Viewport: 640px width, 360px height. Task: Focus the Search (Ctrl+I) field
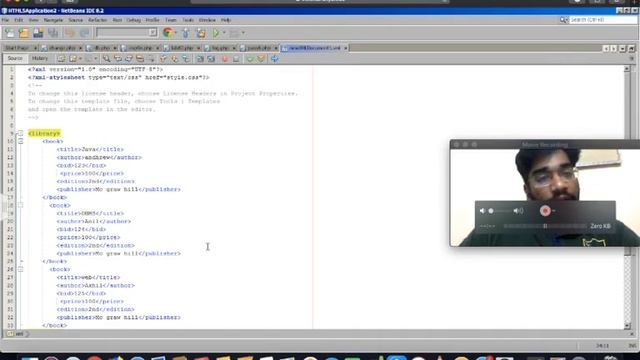(x=603, y=20)
